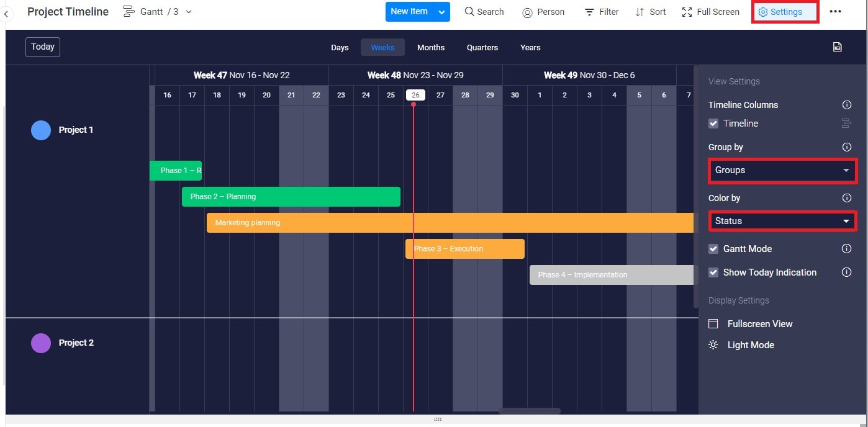Select the Phase 3 – Execution bar

(465, 249)
